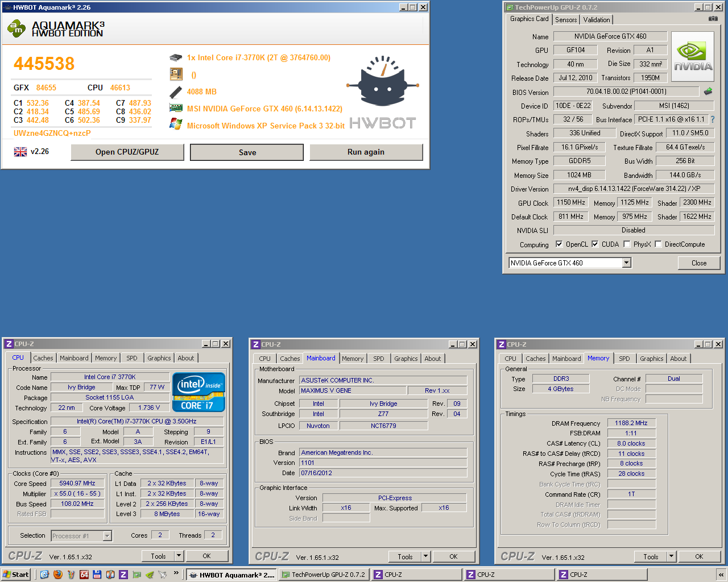Expand the quick launch overflow chevron
The height and width of the screenshot is (582, 728).
coord(176,573)
